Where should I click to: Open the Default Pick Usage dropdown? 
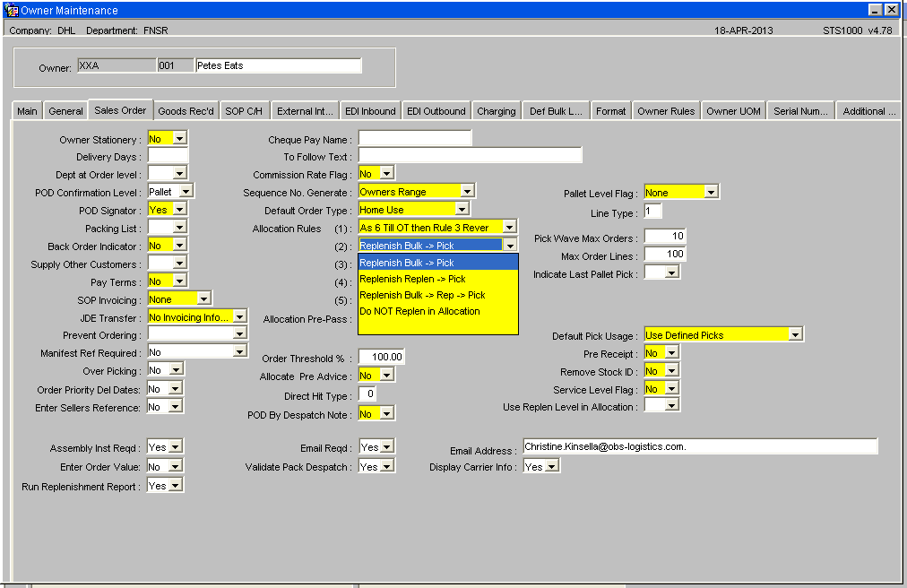[795, 334]
